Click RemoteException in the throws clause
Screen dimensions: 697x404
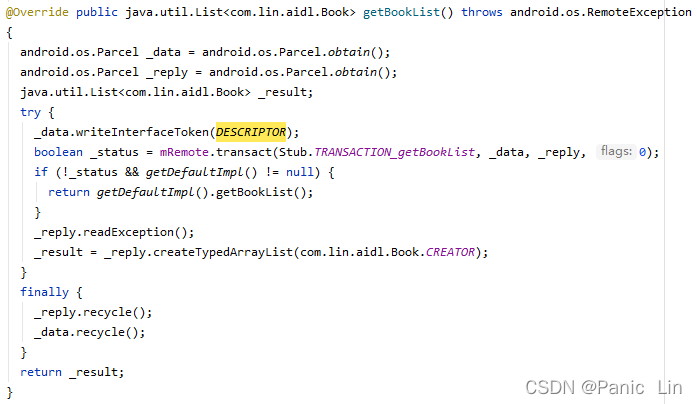(x=639, y=12)
